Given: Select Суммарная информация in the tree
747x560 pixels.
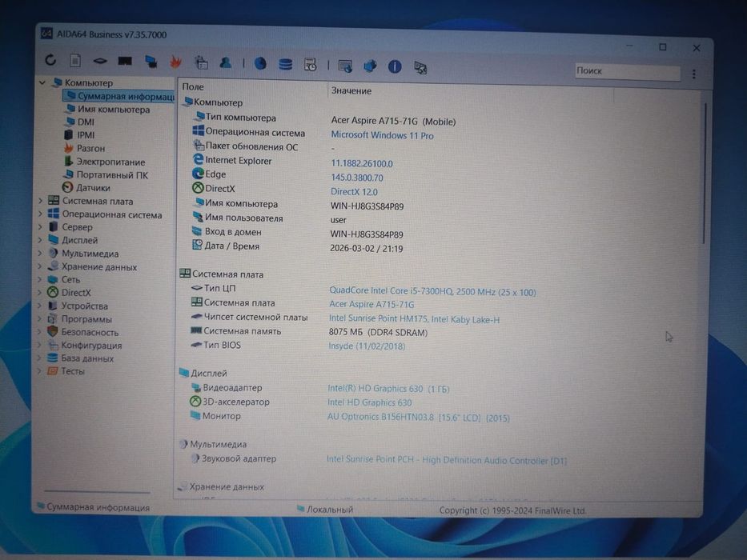Looking at the screenshot, I should point(119,96).
